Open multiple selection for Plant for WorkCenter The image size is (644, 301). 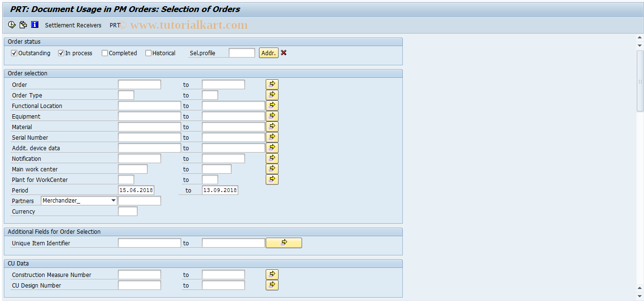point(272,180)
